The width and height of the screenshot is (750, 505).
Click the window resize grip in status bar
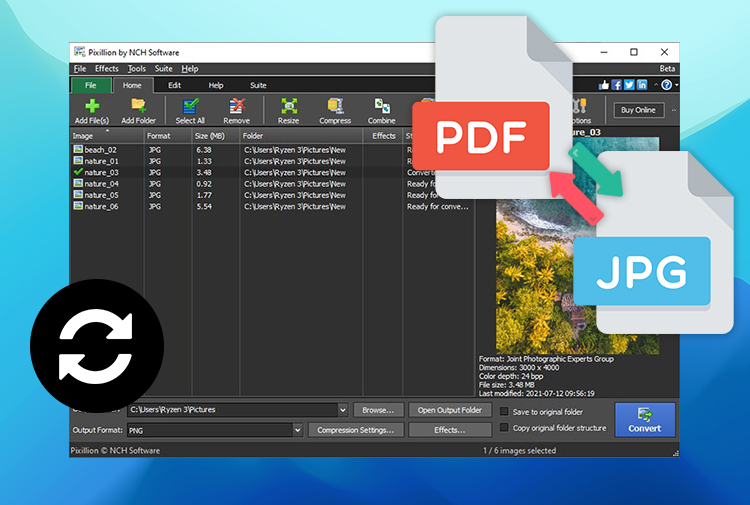coord(675,453)
